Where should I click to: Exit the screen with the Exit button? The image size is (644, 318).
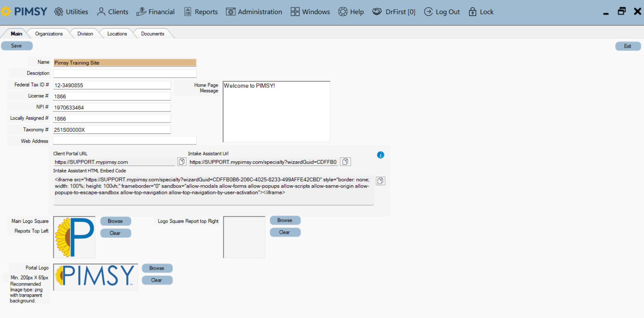pyautogui.click(x=628, y=46)
